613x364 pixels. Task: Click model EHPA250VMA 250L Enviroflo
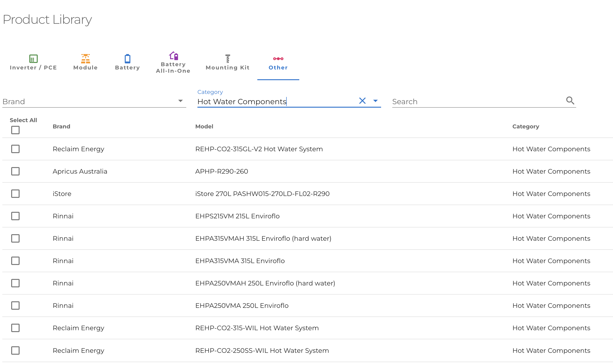tap(242, 306)
